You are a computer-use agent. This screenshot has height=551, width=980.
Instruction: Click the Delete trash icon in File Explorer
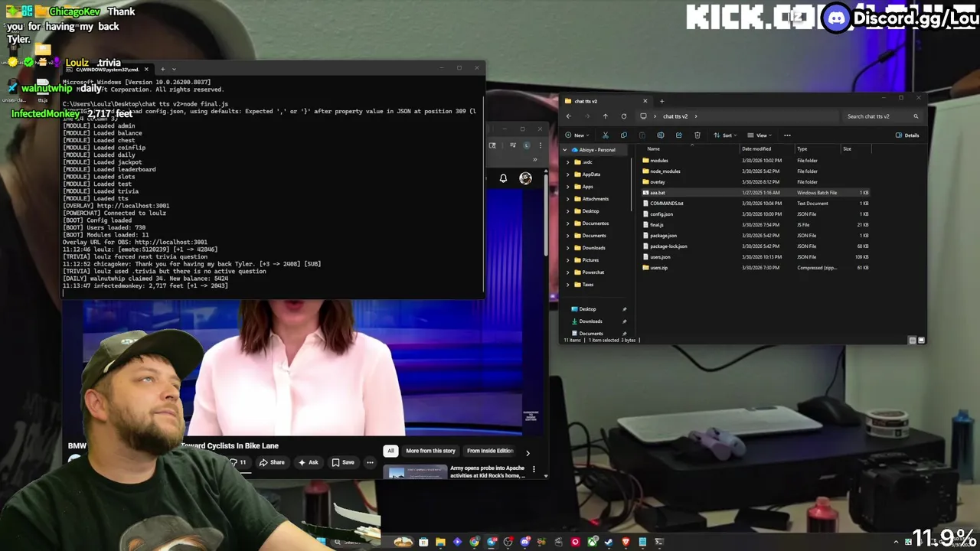pyautogui.click(x=697, y=135)
